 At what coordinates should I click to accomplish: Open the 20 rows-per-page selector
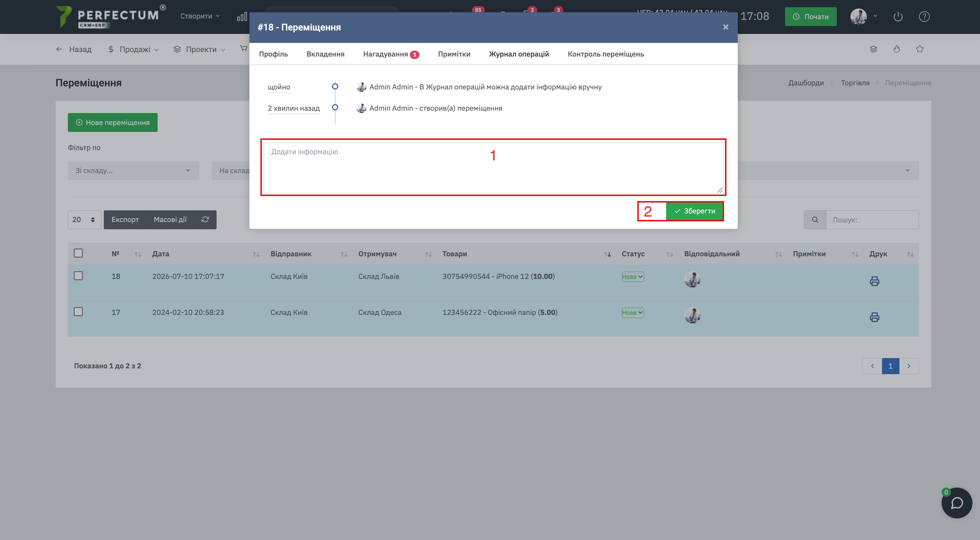(84, 220)
